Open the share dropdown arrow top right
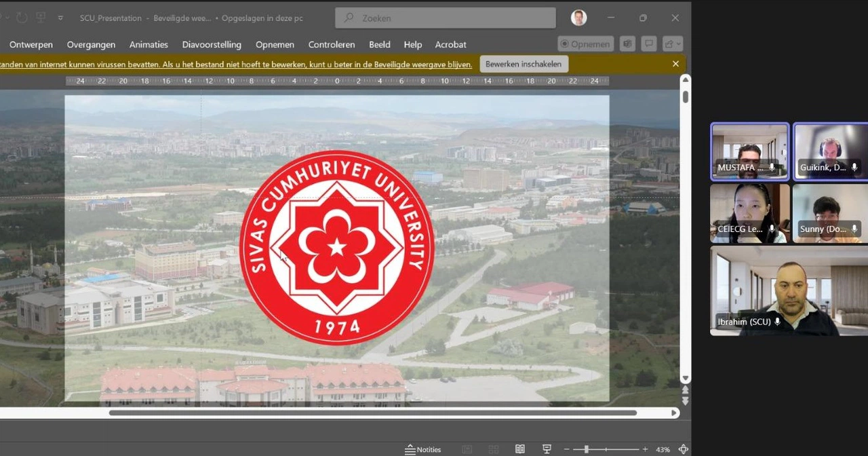Image resolution: width=868 pixels, height=456 pixels. point(677,43)
